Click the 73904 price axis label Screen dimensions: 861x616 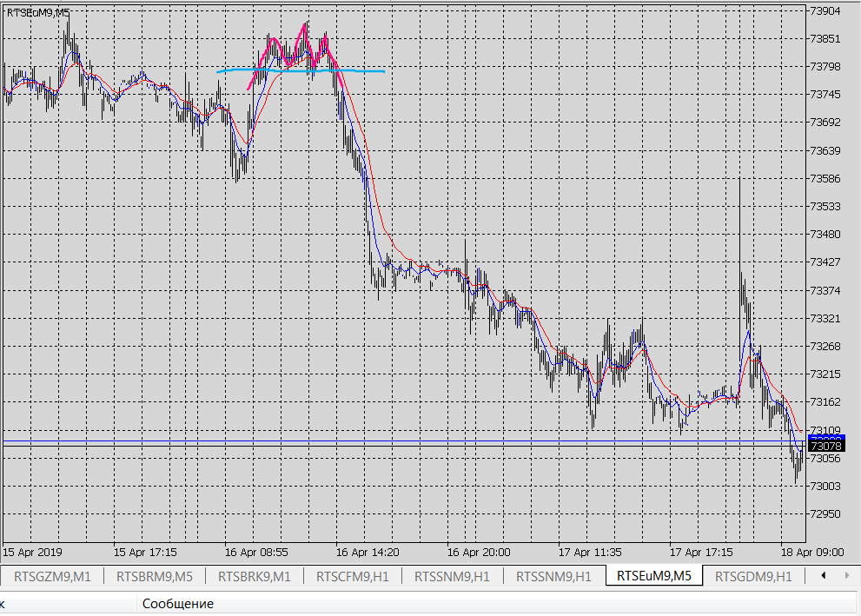click(x=825, y=11)
